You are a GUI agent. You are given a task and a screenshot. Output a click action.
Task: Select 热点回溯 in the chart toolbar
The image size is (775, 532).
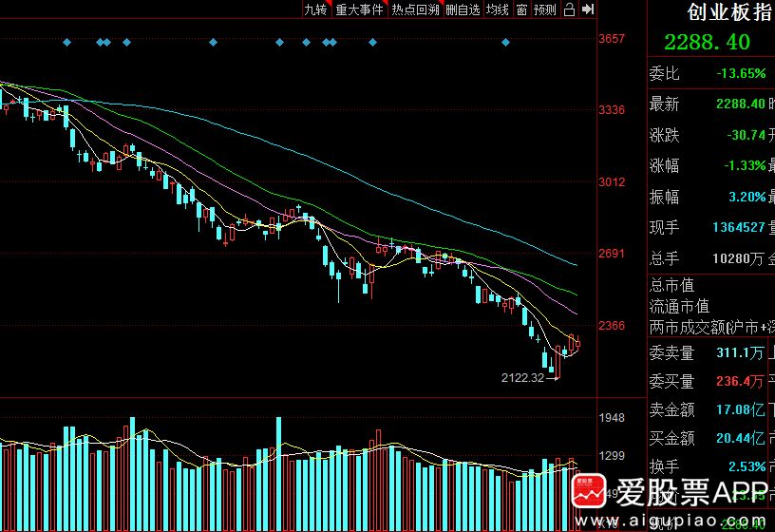coord(415,9)
